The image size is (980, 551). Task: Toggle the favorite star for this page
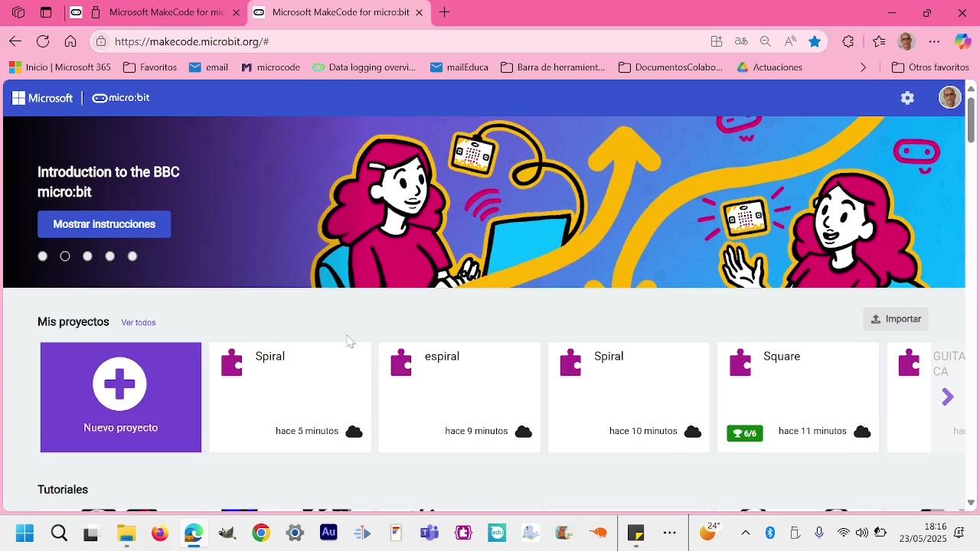coord(815,41)
